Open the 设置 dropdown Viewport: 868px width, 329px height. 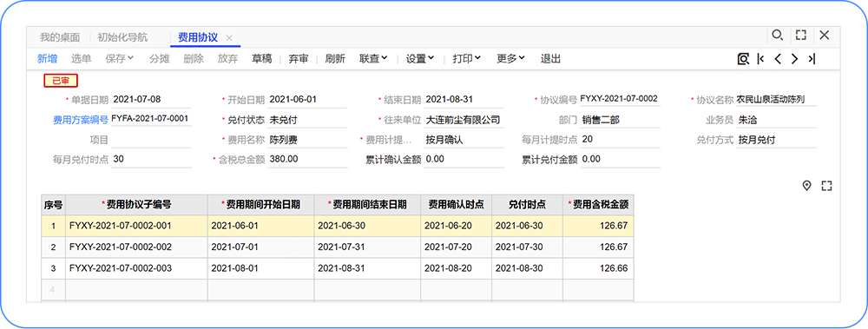pyautogui.click(x=420, y=59)
